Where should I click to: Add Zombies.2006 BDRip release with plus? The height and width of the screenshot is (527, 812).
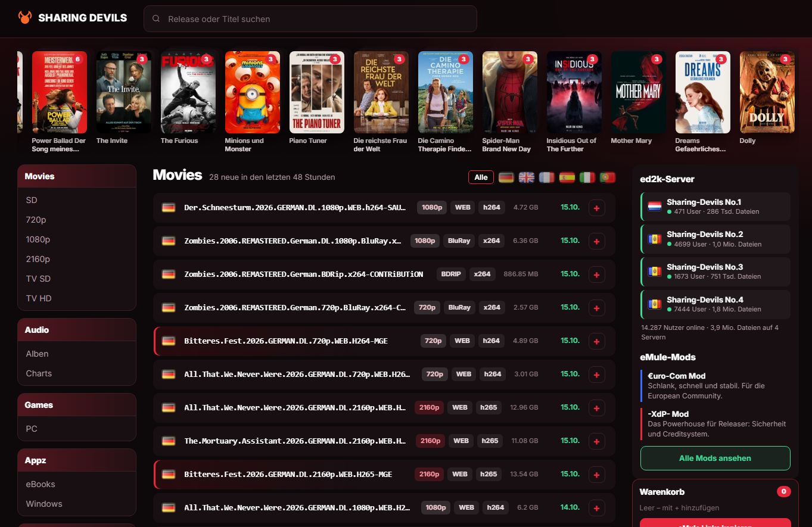(597, 275)
